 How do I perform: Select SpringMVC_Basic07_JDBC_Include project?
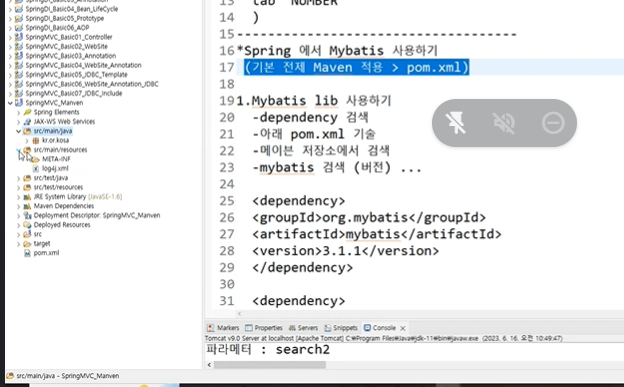tap(74, 93)
